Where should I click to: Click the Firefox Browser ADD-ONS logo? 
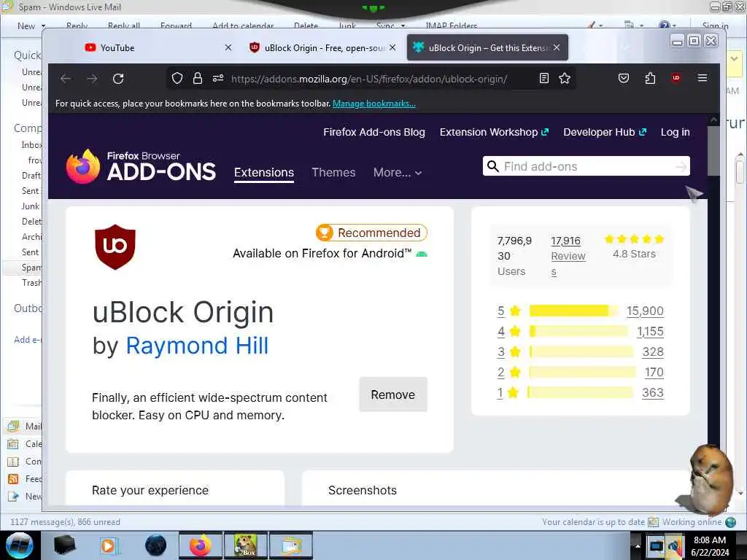[x=141, y=166]
